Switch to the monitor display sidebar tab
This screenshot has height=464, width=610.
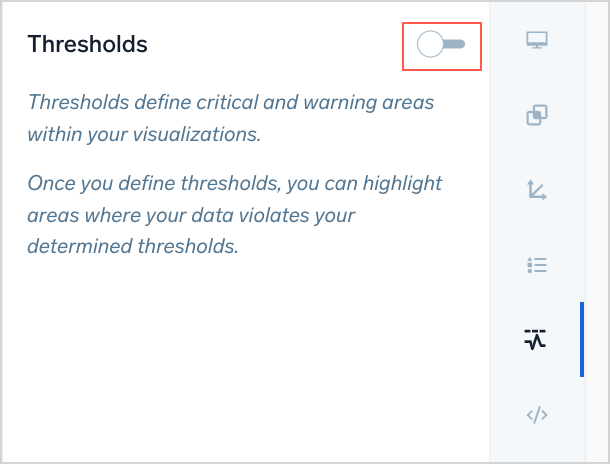(x=537, y=42)
